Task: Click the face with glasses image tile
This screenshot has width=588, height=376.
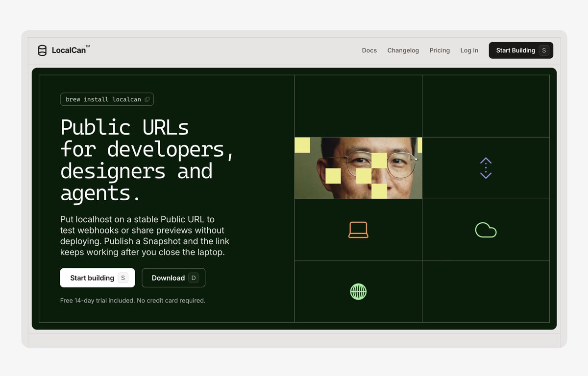Action: [x=358, y=168]
